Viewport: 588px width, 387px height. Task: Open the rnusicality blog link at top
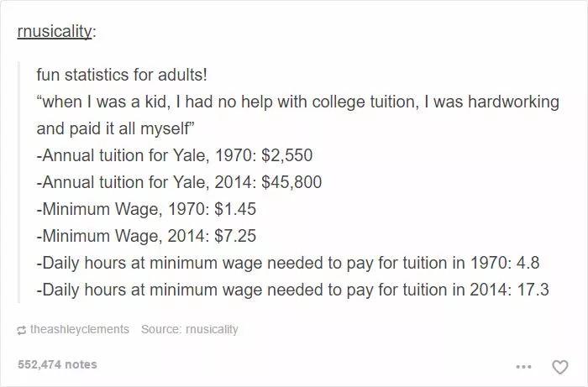(55, 34)
